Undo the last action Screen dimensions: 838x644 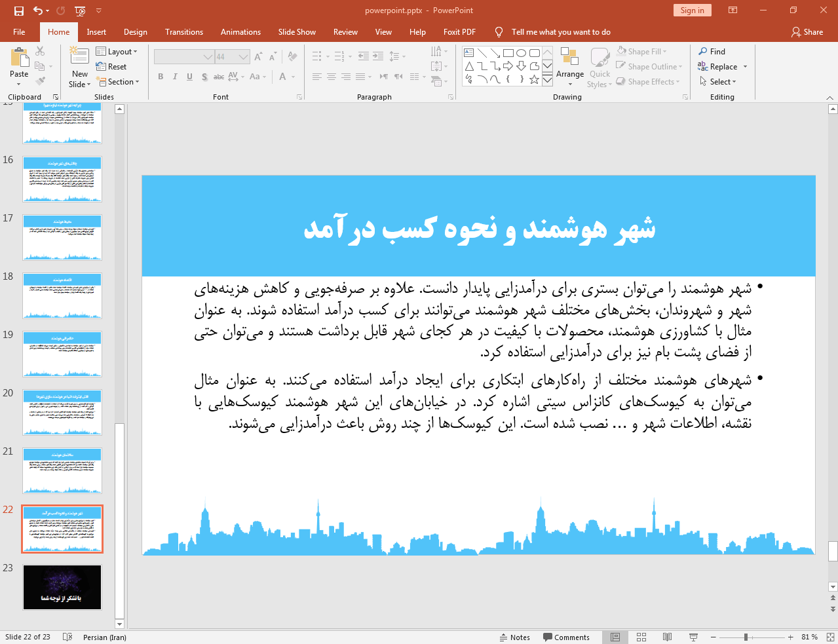pos(38,10)
